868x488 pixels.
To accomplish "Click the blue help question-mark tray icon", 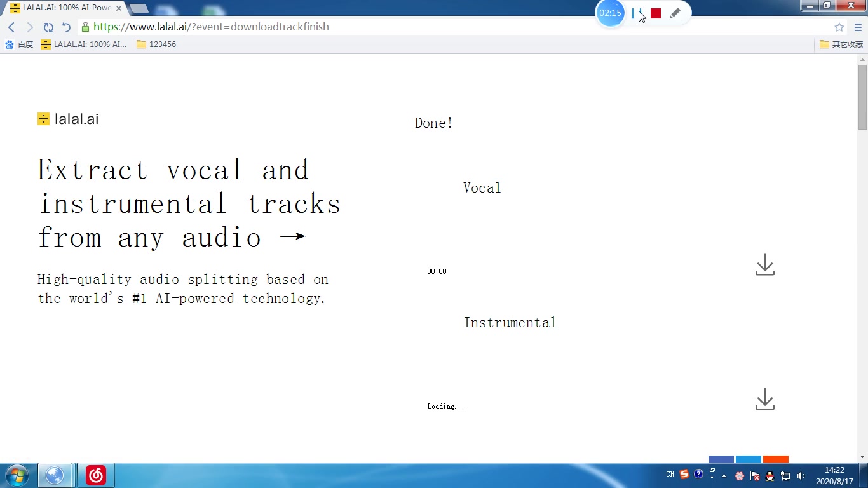I will coord(699,474).
